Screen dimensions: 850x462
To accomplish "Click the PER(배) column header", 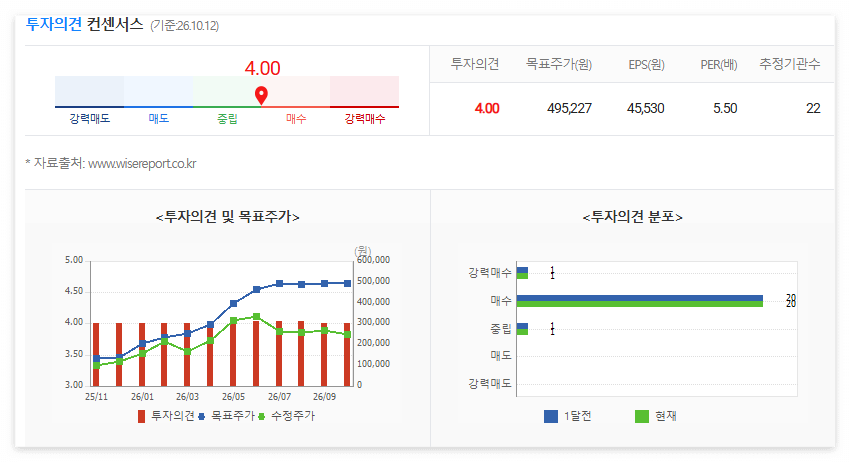I will coord(719,65).
